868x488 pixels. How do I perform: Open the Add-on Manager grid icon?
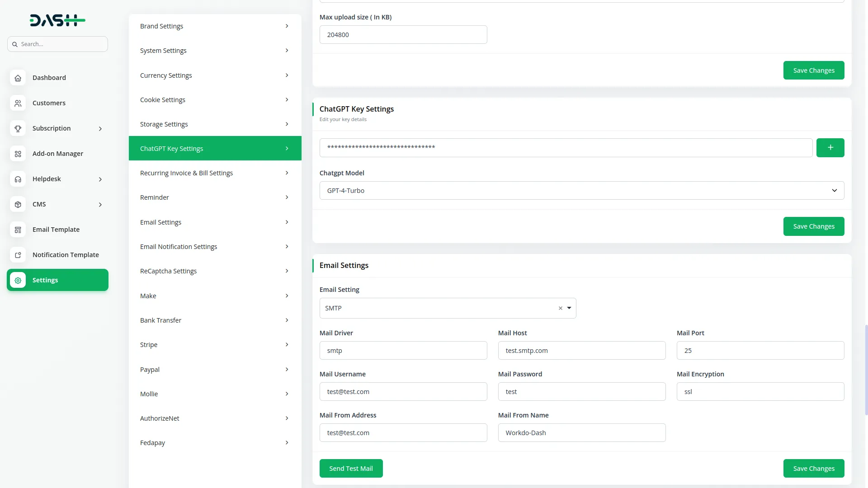18,154
